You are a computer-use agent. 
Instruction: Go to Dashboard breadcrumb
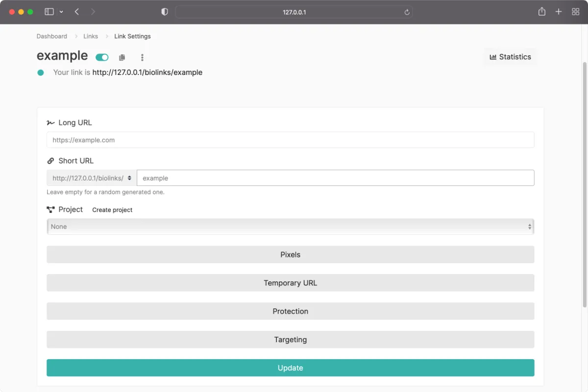tap(52, 36)
